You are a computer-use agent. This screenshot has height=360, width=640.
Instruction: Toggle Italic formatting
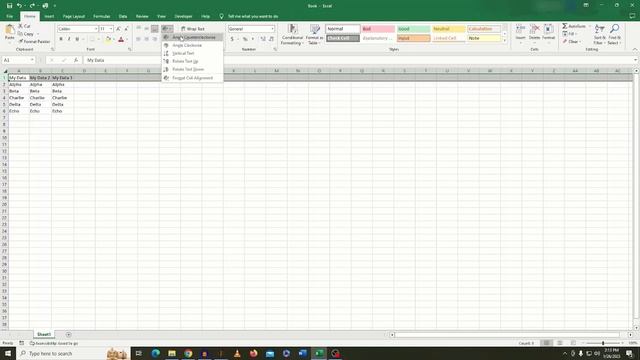[69, 39]
